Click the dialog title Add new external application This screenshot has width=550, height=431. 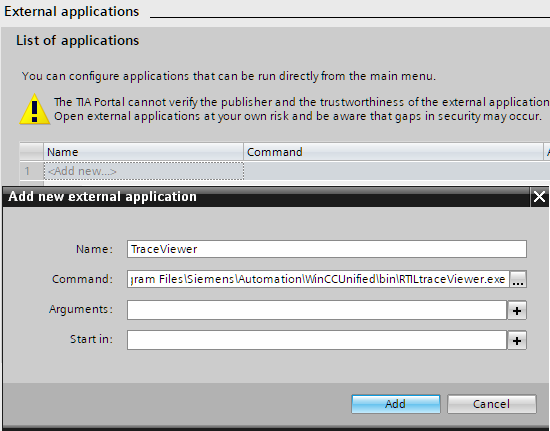coord(102,196)
